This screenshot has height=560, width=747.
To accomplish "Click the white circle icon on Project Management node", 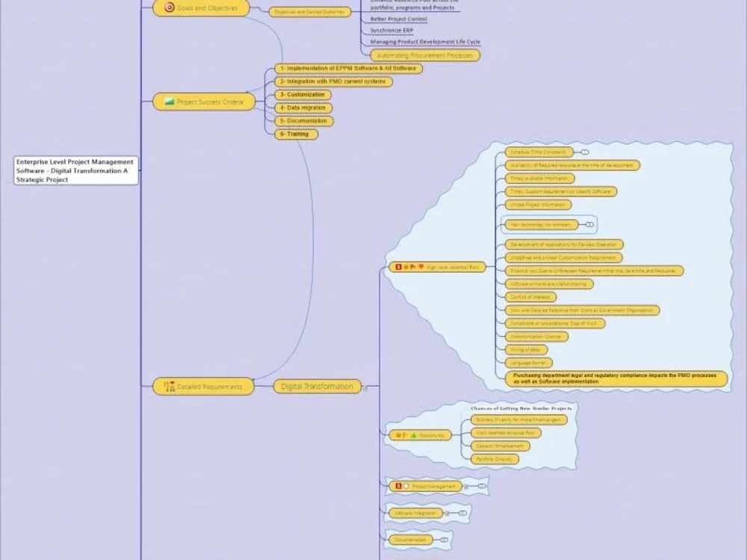I will click(x=406, y=485).
